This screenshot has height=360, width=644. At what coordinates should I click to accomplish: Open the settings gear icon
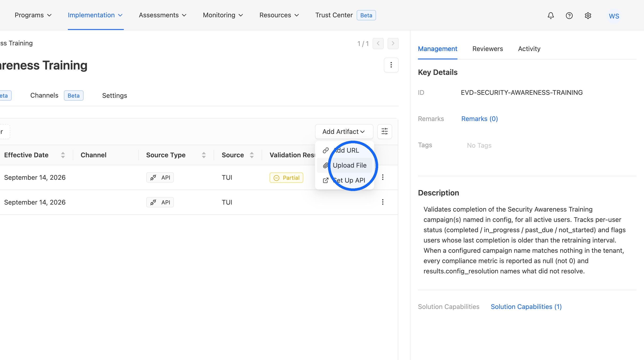coord(588,15)
